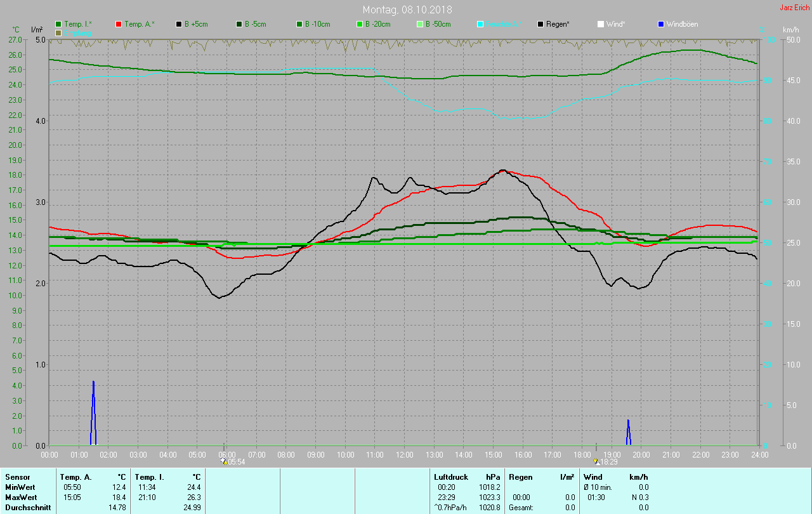
Task: Click the 'Wind' table column header
Action: 593,477
